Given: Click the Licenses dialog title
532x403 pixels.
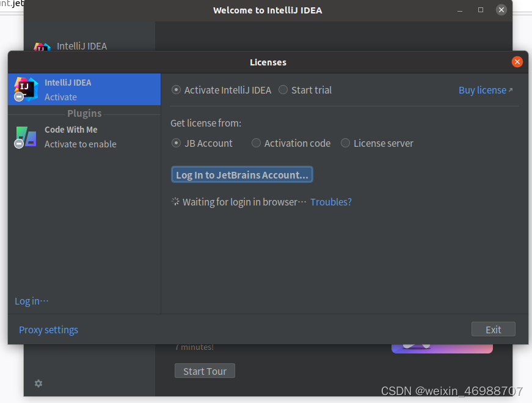Looking at the screenshot, I should click(268, 62).
